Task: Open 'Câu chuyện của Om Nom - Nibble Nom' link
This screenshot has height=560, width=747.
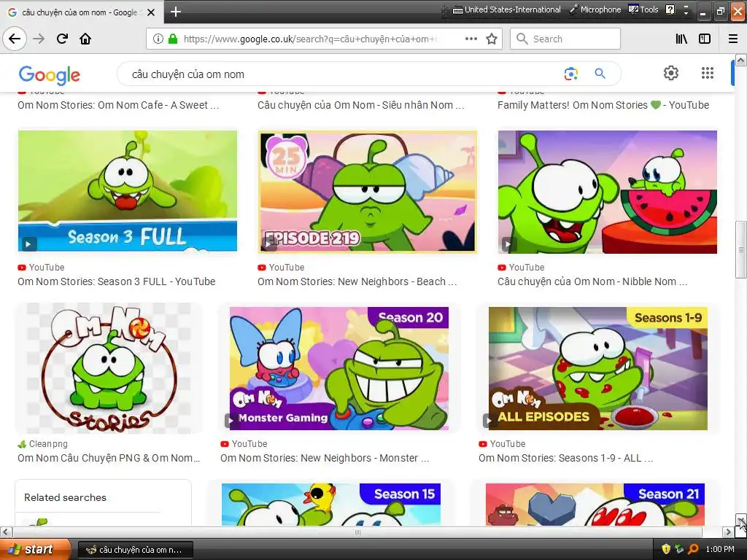Action: (592, 281)
